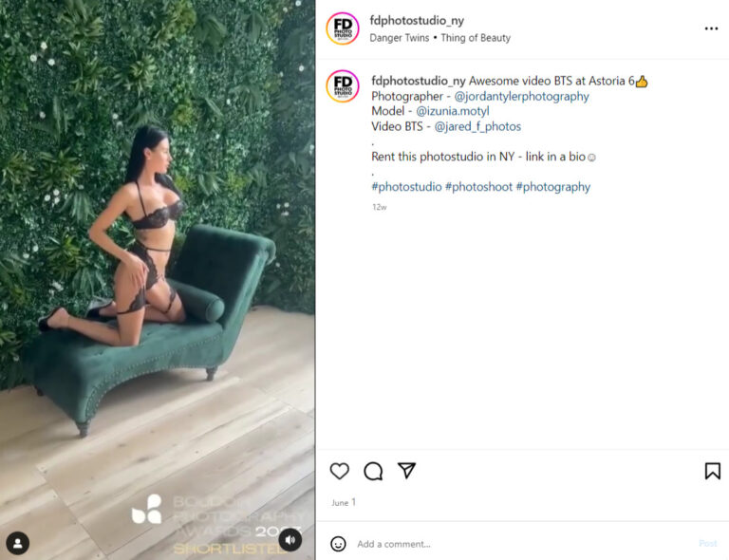Share post using paper plane icon
Image resolution: width=729 pixels, height=560 pixels.
click(406, 471)
